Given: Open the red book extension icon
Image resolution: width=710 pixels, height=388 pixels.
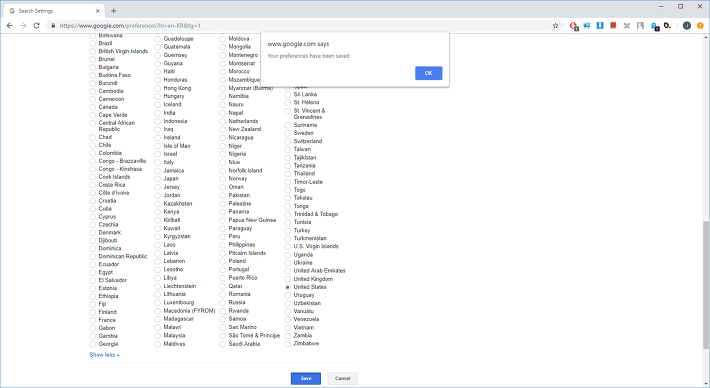Looking at the screenshot, I should 613,26.
